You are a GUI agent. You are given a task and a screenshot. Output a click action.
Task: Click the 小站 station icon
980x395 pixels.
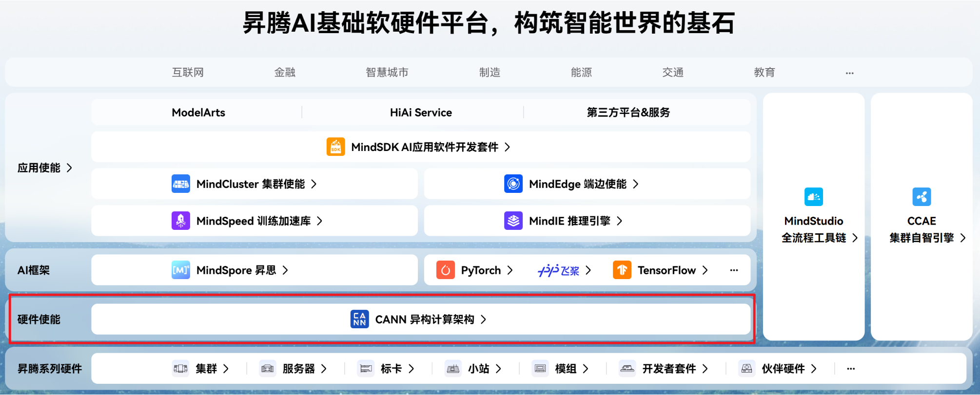pyautogui.click(x=453, y=369)
